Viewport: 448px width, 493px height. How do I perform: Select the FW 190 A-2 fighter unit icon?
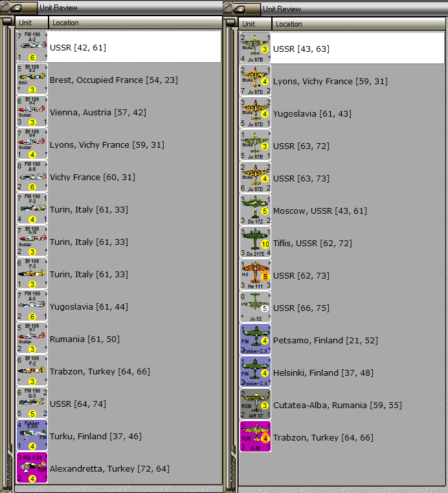click(x=32, y=47)
